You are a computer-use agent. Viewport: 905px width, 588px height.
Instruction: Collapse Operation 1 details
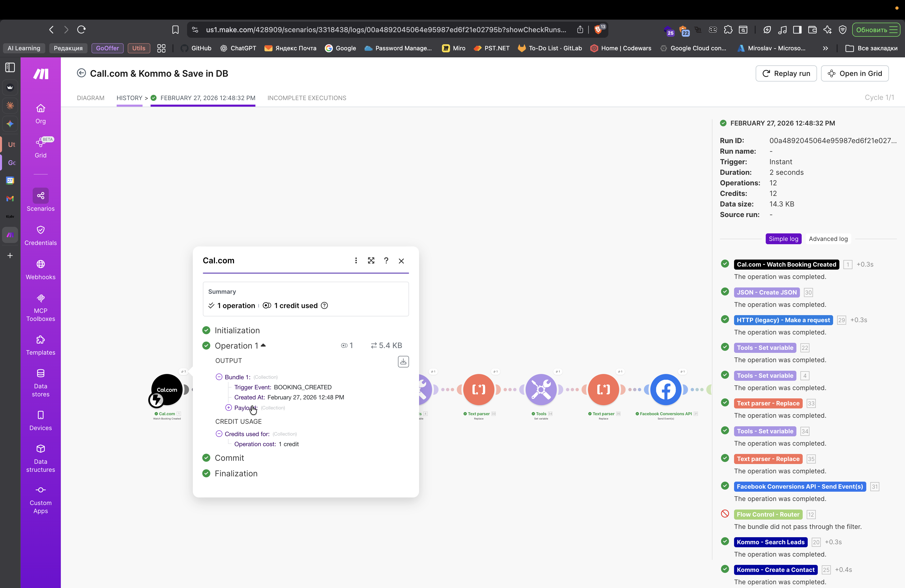(x=263, y=345)
